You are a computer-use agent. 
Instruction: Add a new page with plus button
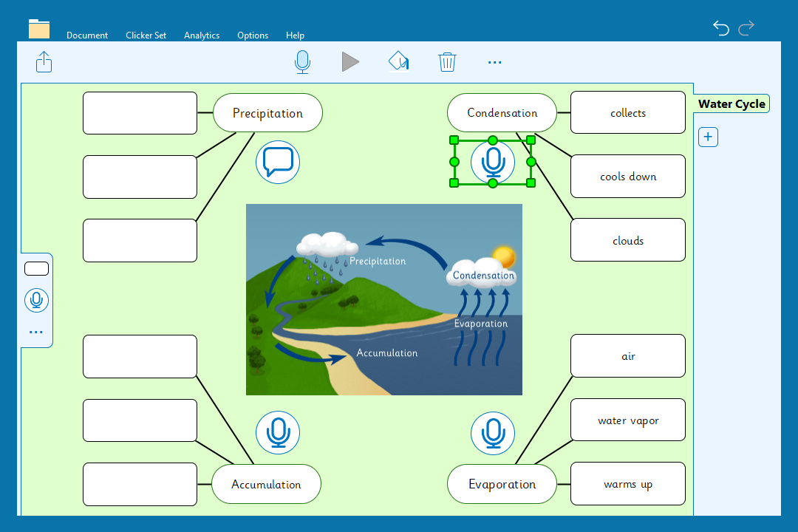(708, 137)
